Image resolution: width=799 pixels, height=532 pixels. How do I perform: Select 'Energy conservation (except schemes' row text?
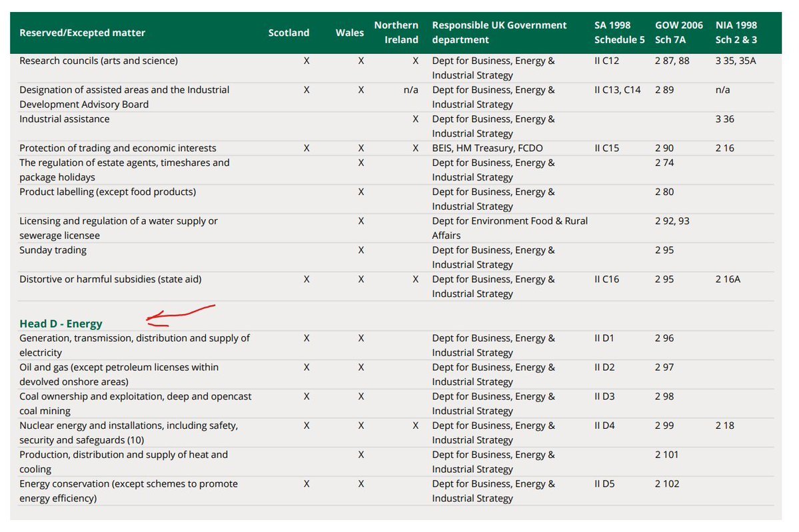[x=129, y=491]
